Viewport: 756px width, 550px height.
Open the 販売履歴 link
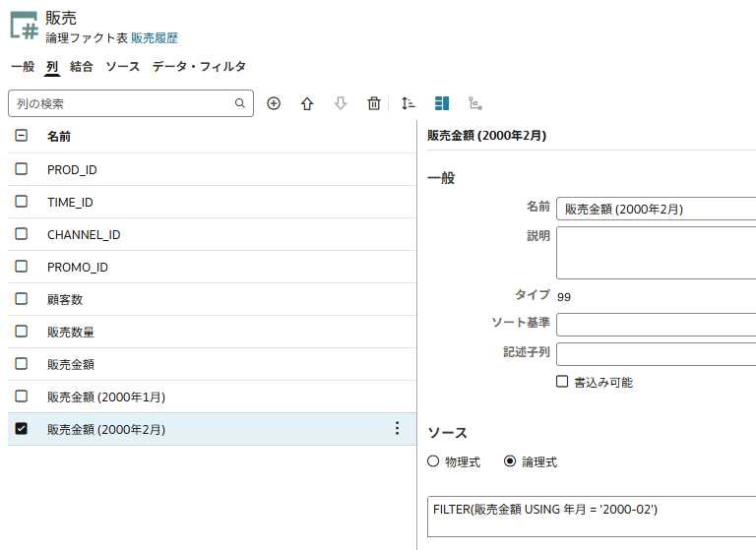coord(155,38)
